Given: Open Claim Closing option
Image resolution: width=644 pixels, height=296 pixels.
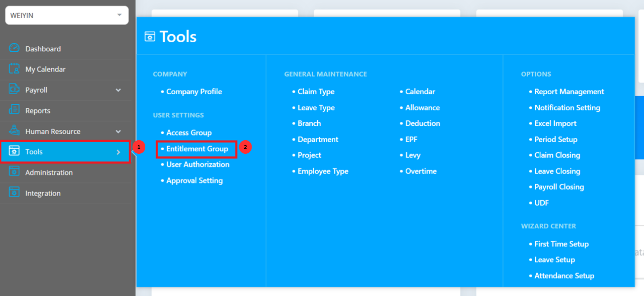Looking at the screenshot, I should tap(557, 155).
